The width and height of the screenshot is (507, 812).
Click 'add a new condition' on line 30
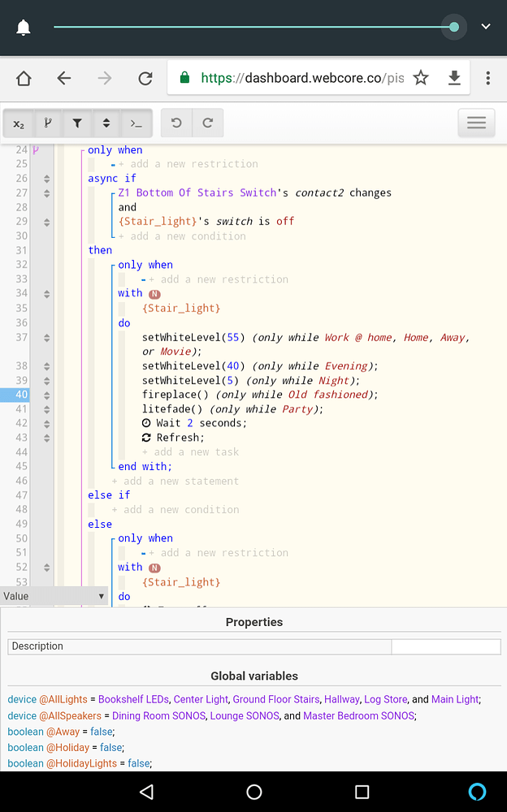click(183, 236)
